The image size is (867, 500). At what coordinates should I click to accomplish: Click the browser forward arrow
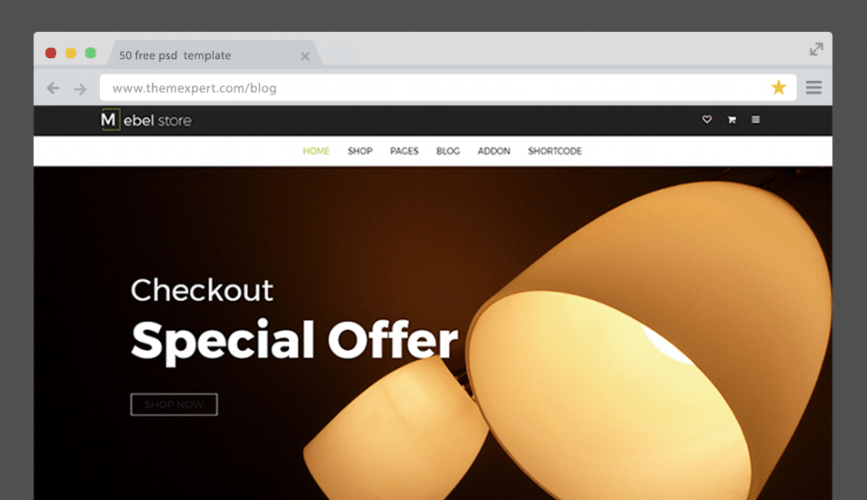tap(80, 88)
